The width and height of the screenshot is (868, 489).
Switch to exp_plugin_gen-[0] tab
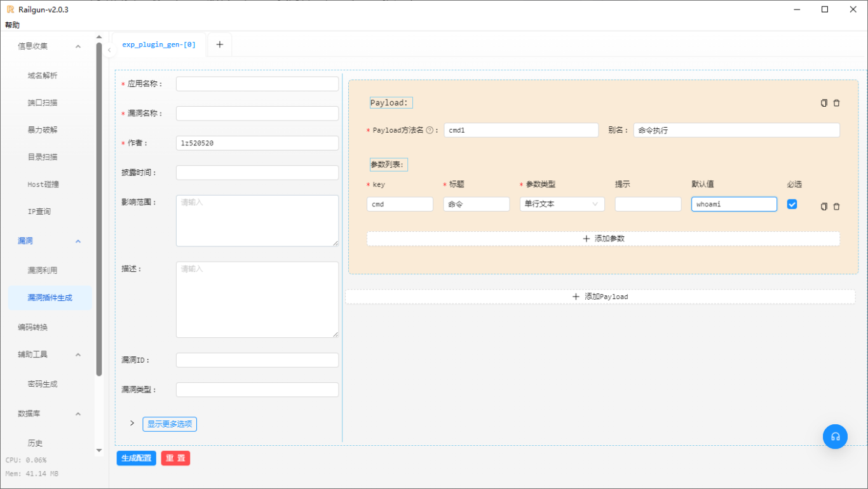(x=159, y=45)
